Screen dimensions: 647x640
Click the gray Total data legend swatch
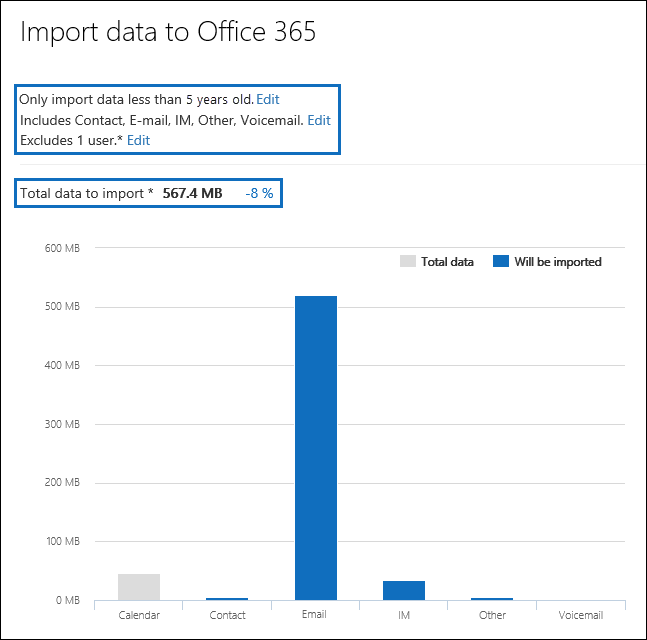point(407,262)
